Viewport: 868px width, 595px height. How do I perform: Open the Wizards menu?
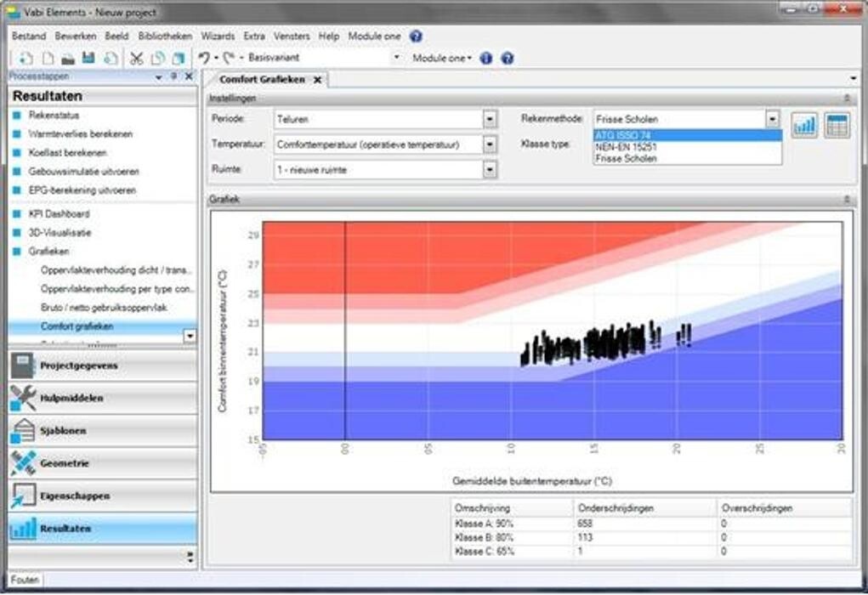[x=218, y=37]
